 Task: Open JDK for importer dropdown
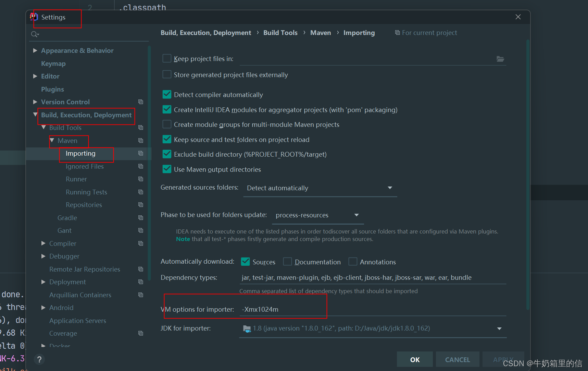(373, 328)
